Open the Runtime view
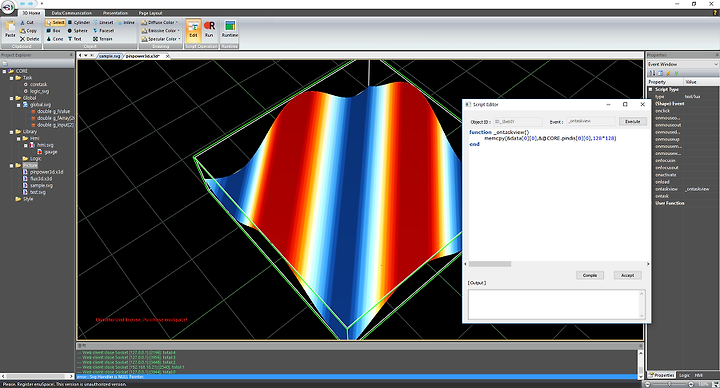The image size is (720, 388). click(230, 29)
